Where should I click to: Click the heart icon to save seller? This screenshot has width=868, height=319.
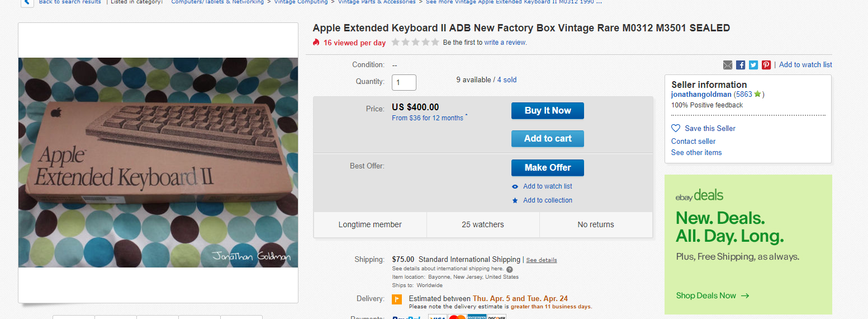[676, 128]
